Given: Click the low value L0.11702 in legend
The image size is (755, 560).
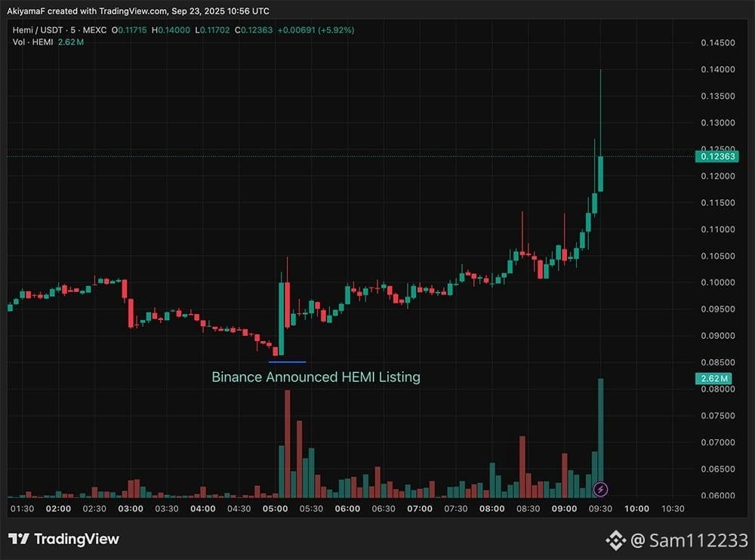Looking at the screenshot, I should [x=212, y=30].
